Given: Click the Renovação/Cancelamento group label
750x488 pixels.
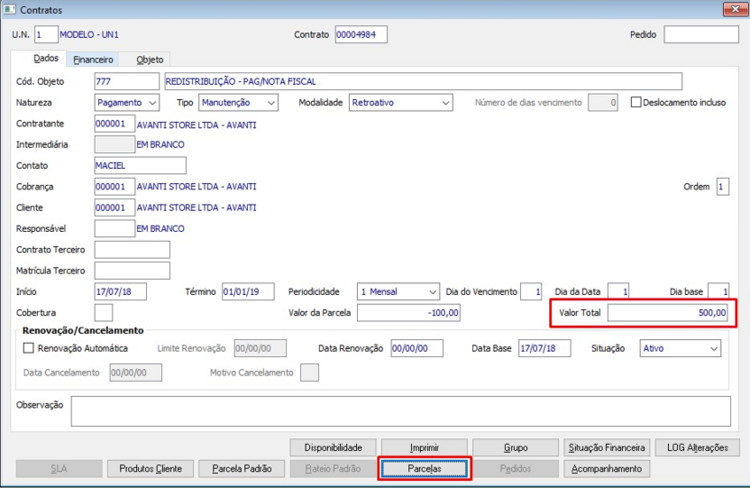Looking at the screenshot, I should [83, 331].
